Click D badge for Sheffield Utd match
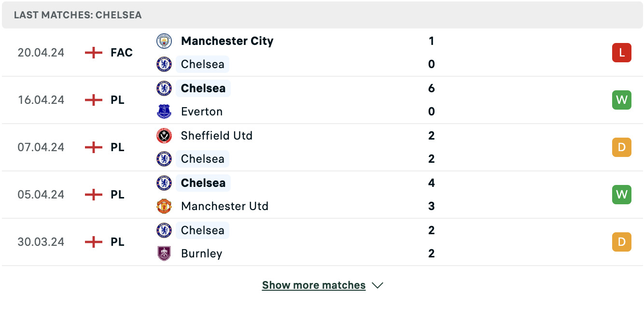 tap(622, 147)
